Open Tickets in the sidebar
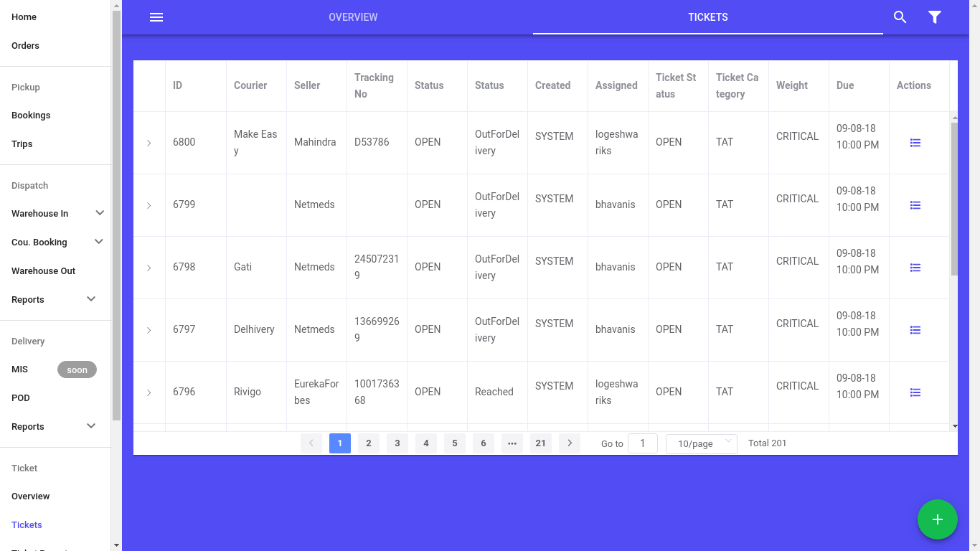The height and width of the screenshot is (551, 980). (27, 524)
